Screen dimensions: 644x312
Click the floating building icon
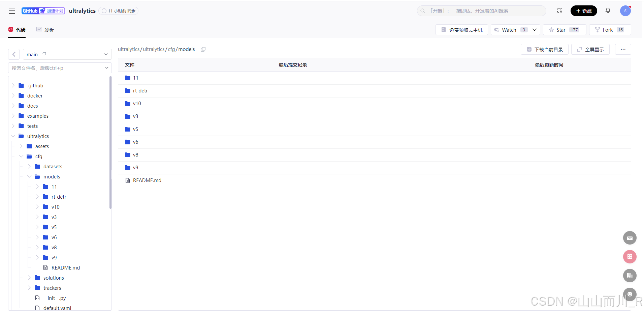pos(630,276)
